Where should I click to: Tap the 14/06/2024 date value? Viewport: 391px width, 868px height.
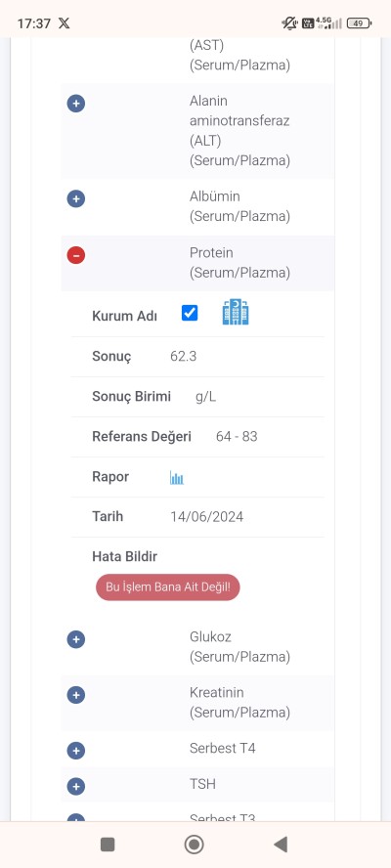pos(207,517)
